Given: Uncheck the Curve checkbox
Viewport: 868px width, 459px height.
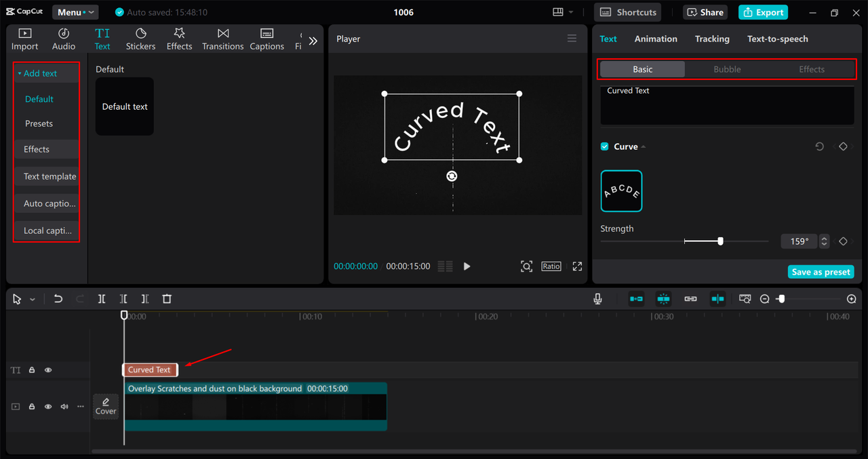Looking at the screenshot, I should click(x=605, y=146).
